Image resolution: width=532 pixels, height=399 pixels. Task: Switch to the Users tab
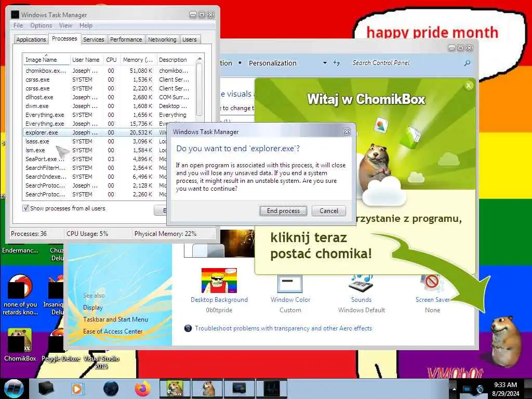[x=189, y=39]
